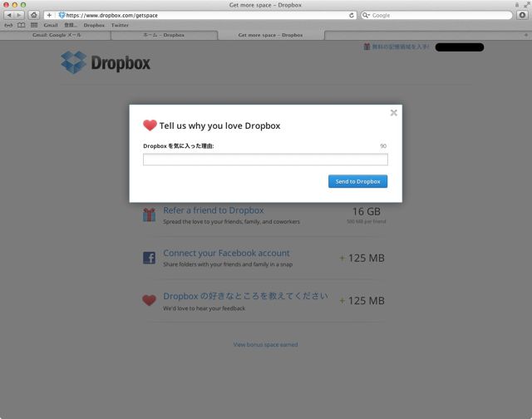Viewport: 532px width, 419px height.
Task: Open the Top Sites grid icon
Action: (34, 25)
